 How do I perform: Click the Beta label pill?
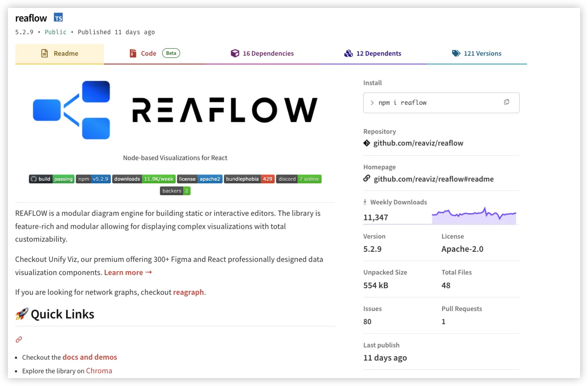point(171,53)
